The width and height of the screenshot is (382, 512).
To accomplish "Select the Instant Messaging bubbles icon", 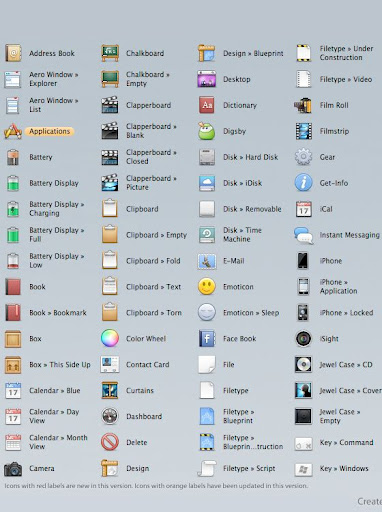I will point(304,235).
